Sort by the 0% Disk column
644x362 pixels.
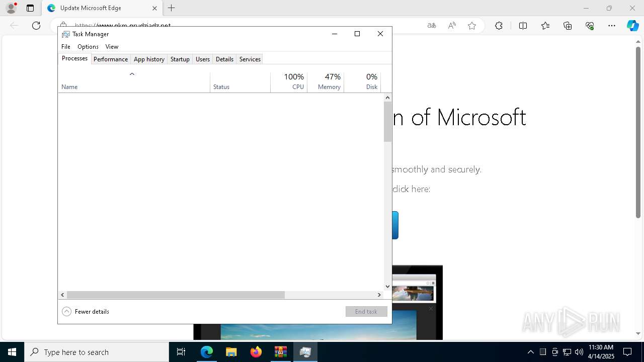point(362,82)
